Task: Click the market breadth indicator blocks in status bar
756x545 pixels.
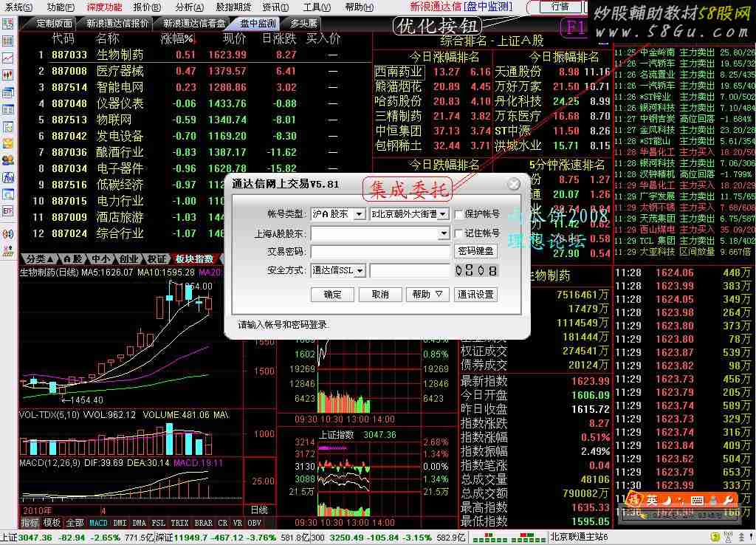Action: [x=509, y=538]
